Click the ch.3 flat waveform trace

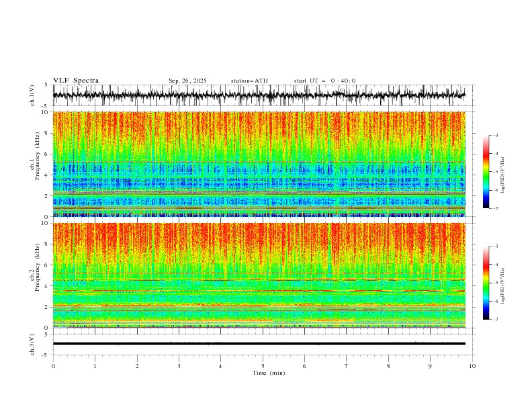click(259, 344)
